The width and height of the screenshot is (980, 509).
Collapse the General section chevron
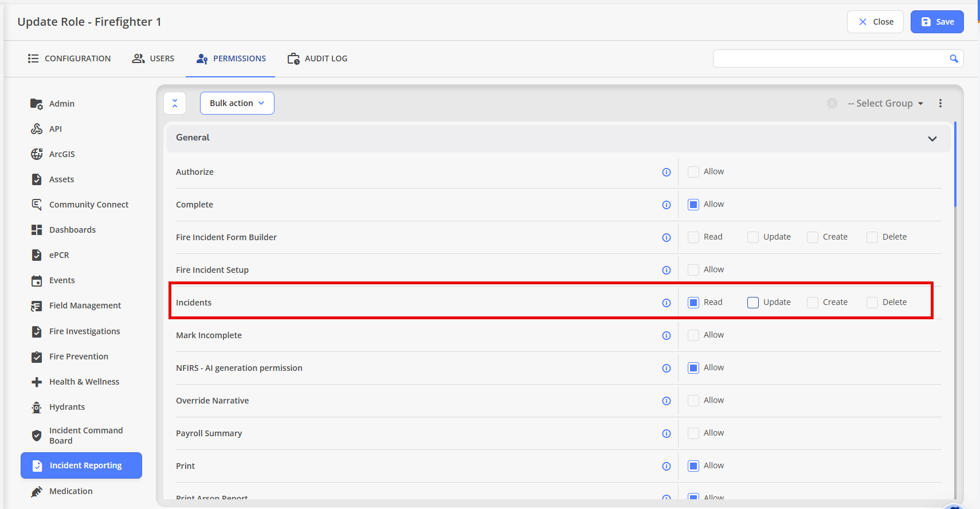(x=932, y=138)
